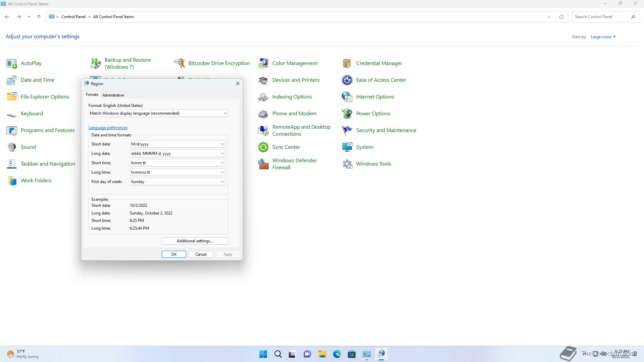Open the Windows Tools gear icon
The width and height of the screenshot is (644, 362).
(x=347, y=164)
